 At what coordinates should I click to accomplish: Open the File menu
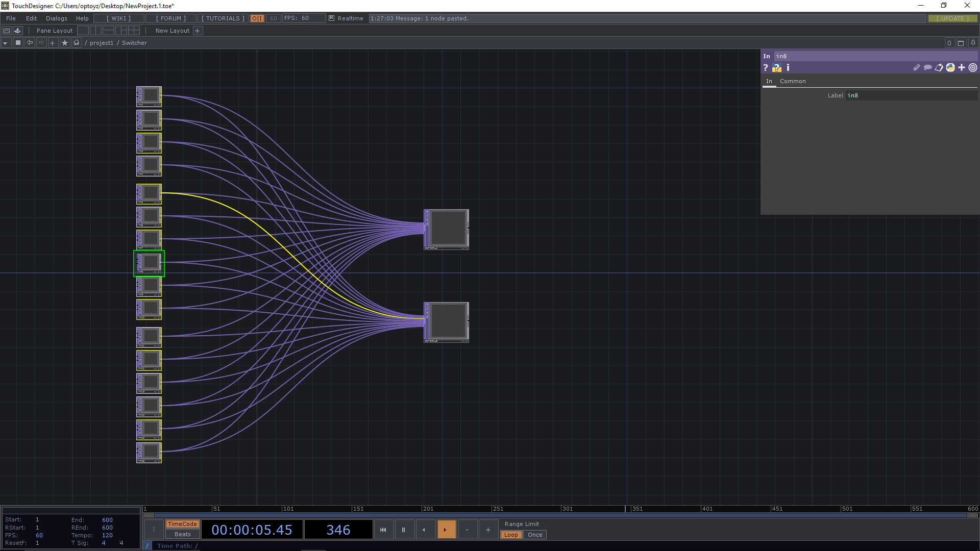pyautogui.click(x=11, y=18)
